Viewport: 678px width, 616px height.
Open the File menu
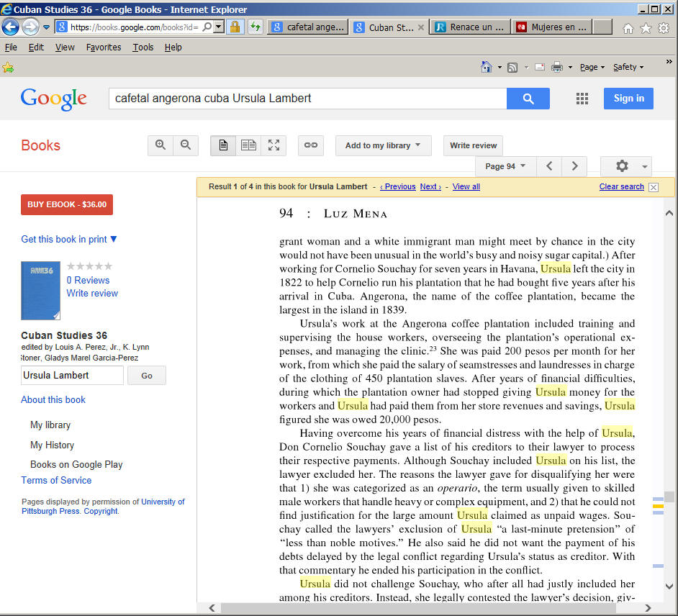point(11,47)
